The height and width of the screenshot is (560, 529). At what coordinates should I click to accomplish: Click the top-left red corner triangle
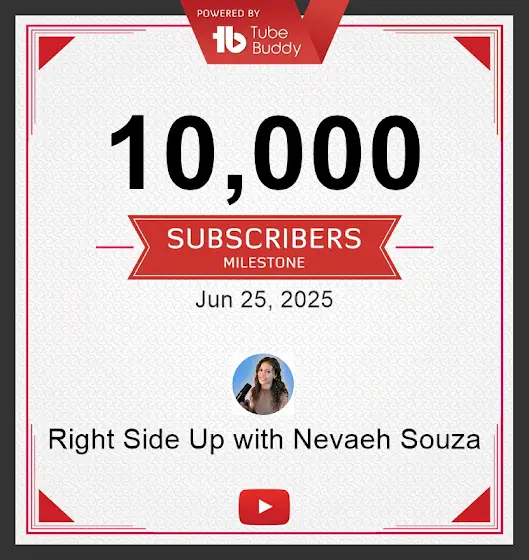(52, 49)
